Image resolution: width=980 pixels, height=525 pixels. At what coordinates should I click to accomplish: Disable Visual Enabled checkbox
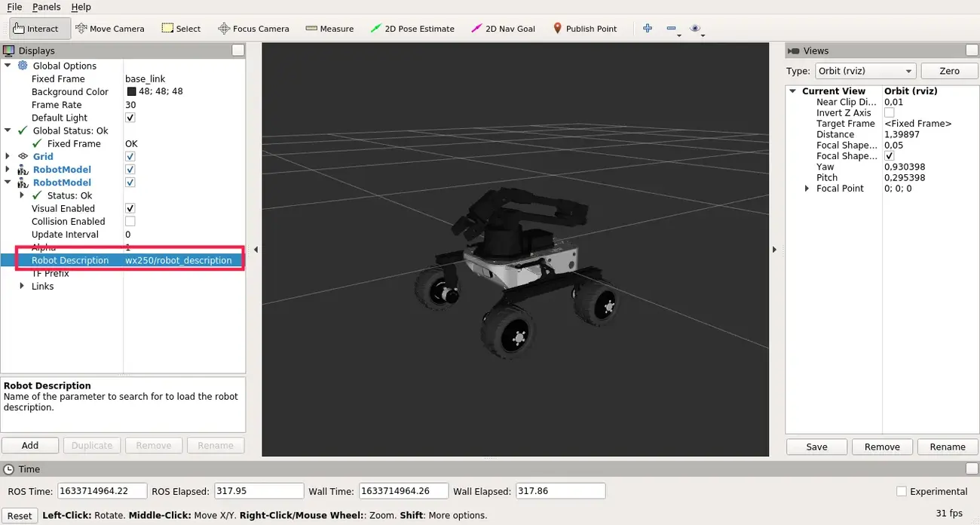pos(130,208)
